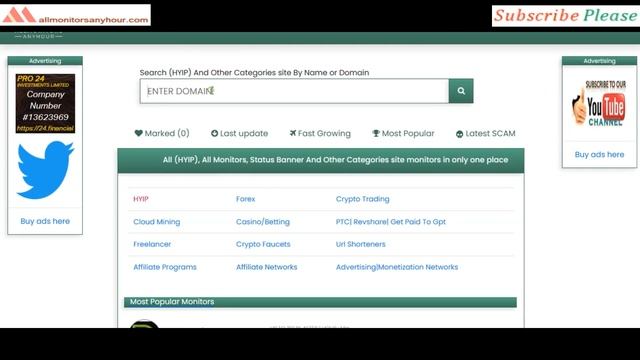This screenshot has height=360, width=640.
Task: Click the allmonitorsanyhour.com logo
Action: (76, 15)
